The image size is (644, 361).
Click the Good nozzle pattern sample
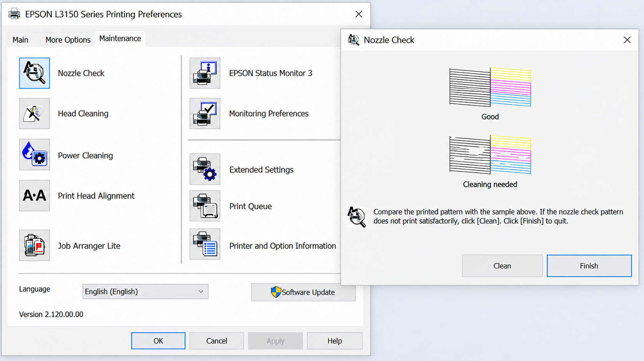coord(490,87)
